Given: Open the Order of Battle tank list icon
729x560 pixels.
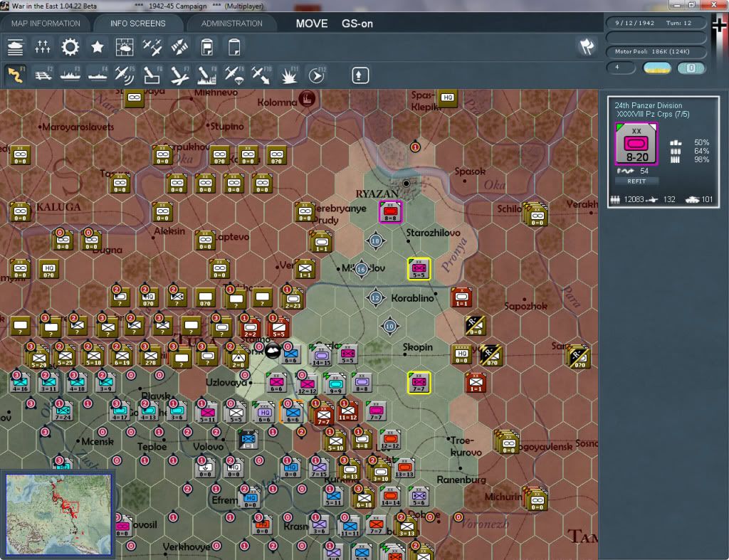Looking at the screenshot, I should 16,47.
